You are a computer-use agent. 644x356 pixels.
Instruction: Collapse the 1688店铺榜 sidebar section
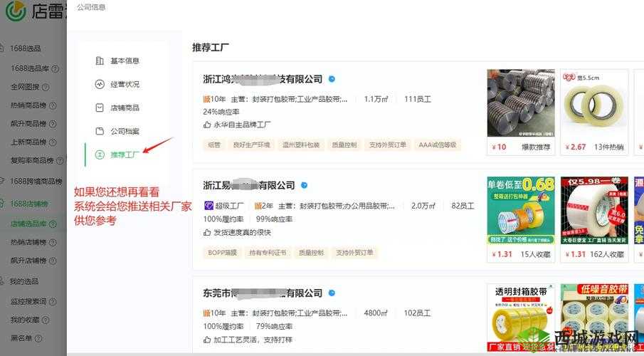point(31,204)
